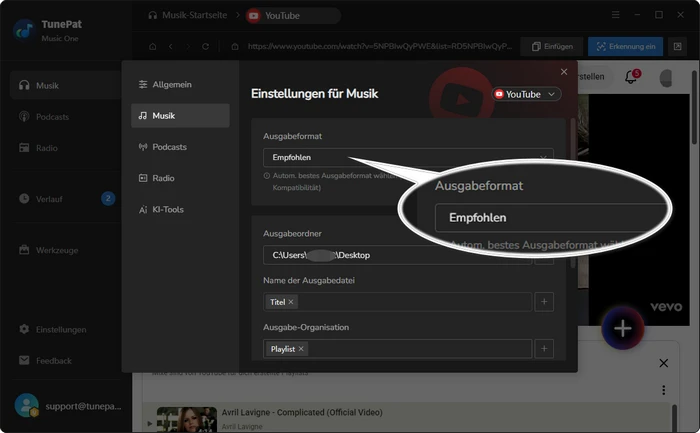
Task: Click the Ausgabeordner path field
Action: pyautogui.click(x=397, y=255)
